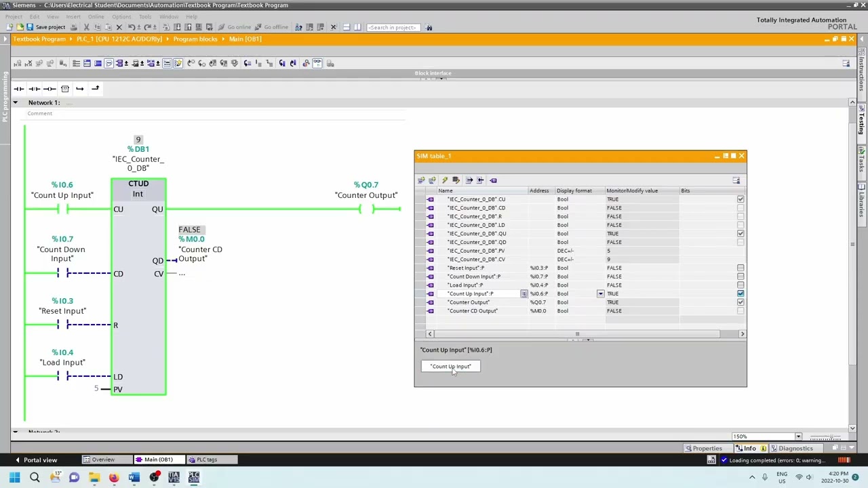868x488 pixels.
Task: Click the tag picker button beside Count Up Input:P
Action: [524, 293]
